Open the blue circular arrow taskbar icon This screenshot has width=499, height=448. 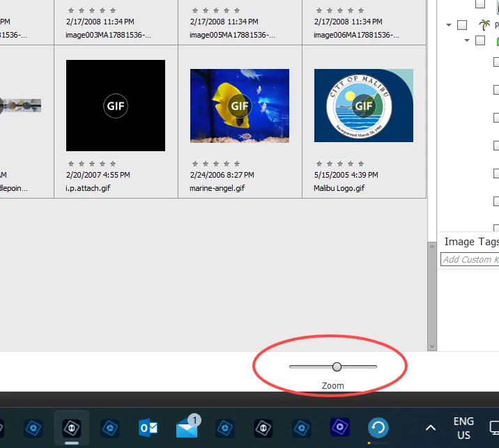click(x=378, y=428)
